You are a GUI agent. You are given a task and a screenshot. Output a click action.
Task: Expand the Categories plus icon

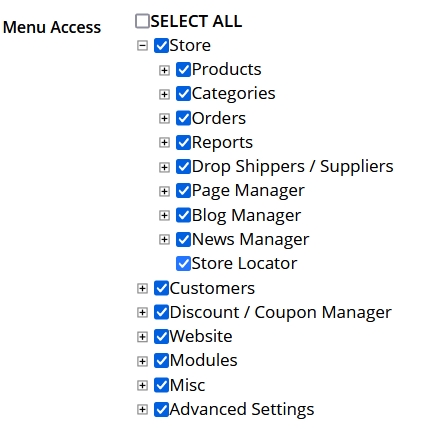point(164,94)
